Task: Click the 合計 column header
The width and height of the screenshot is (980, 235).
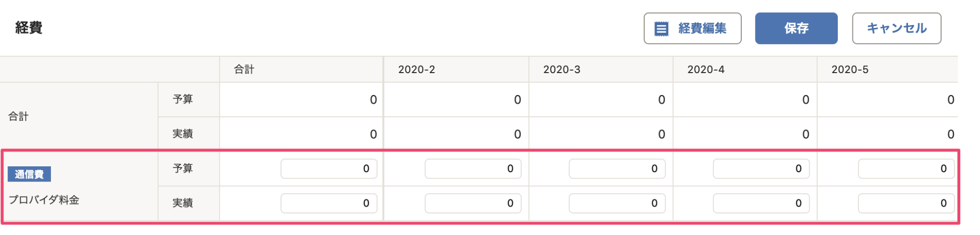Action: click(x=244, y=70)
